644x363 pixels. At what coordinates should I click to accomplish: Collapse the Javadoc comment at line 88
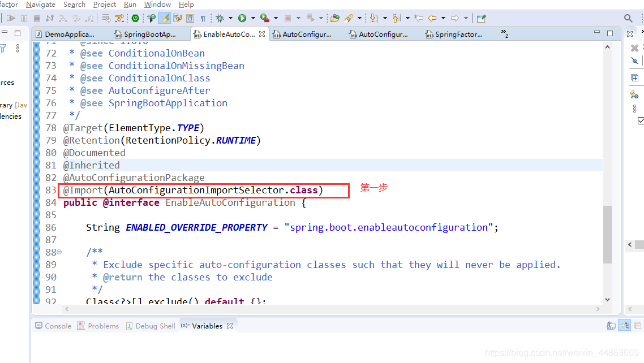(59, 252)
